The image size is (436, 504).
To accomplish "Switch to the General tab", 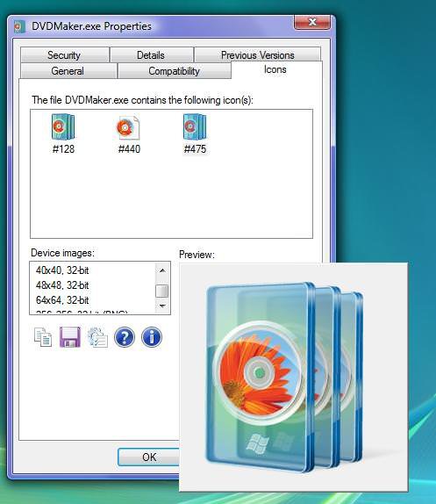I will coord(68,71).
